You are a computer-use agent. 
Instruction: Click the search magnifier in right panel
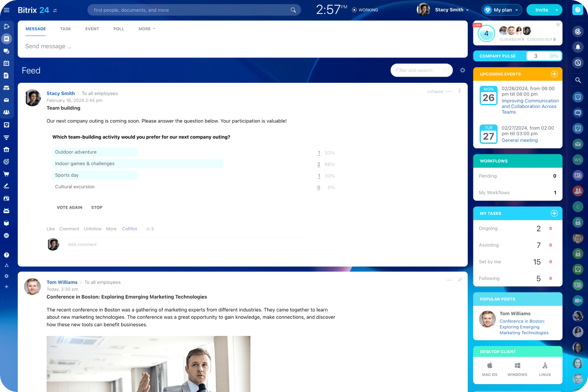(578, 80)
